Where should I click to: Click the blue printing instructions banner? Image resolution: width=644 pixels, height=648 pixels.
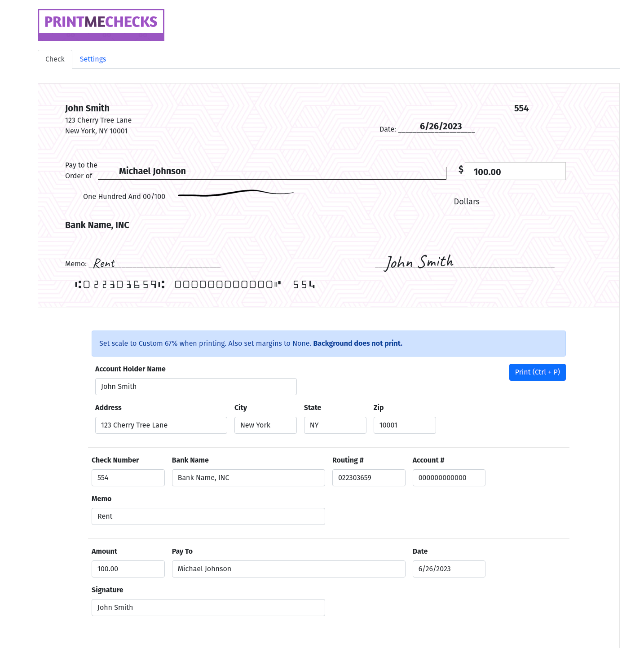[x=328, y=344]
